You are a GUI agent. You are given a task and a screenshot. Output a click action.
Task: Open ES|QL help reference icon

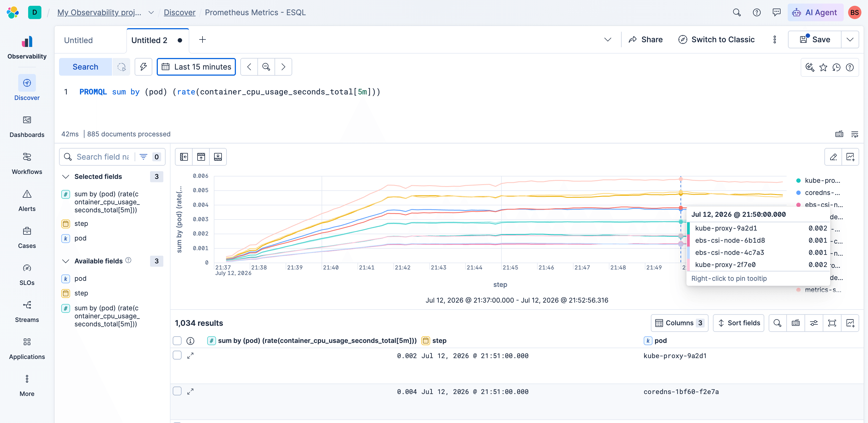pos(850,67)
